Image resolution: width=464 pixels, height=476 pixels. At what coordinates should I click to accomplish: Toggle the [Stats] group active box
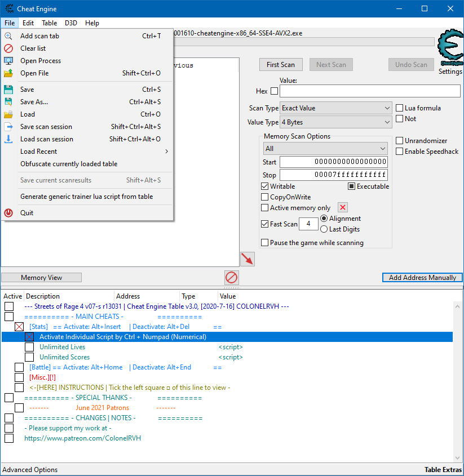(x=19, y=327)
